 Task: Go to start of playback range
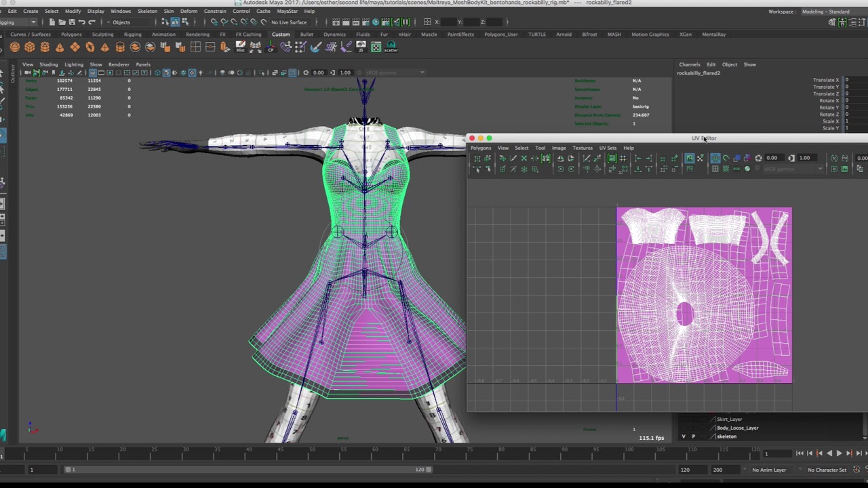[800, 453]
